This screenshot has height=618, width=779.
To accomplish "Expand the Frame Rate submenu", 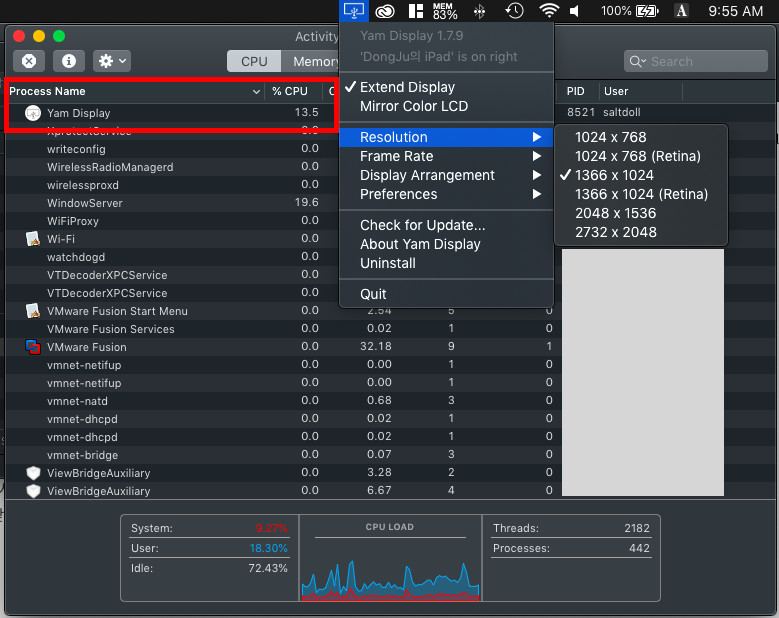I will [x=446, y=156].
